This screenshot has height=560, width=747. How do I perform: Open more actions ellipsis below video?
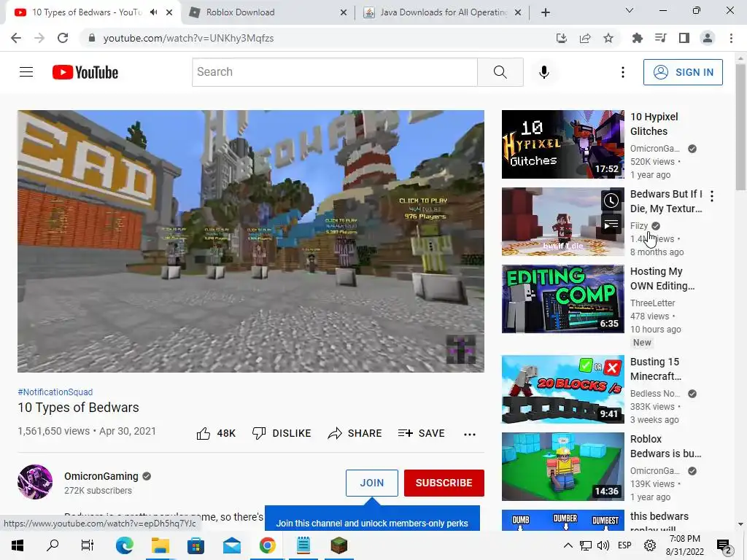(x=470, y=434)
